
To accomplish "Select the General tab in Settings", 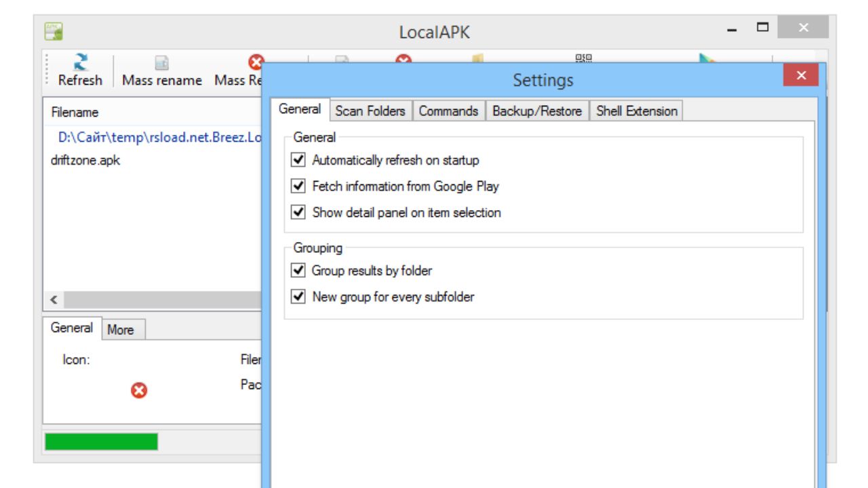I will click(300, 110).
